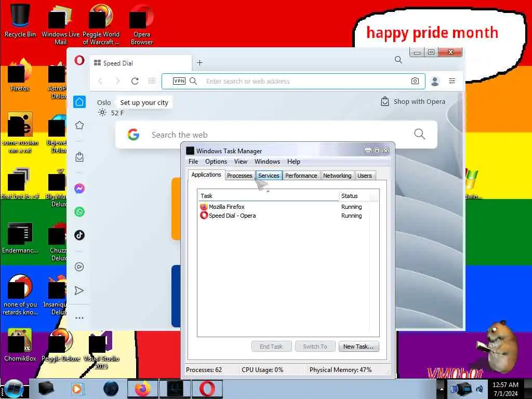Click CPU Usage: 0% status text
532x399 pixels.
coord(262,370)
